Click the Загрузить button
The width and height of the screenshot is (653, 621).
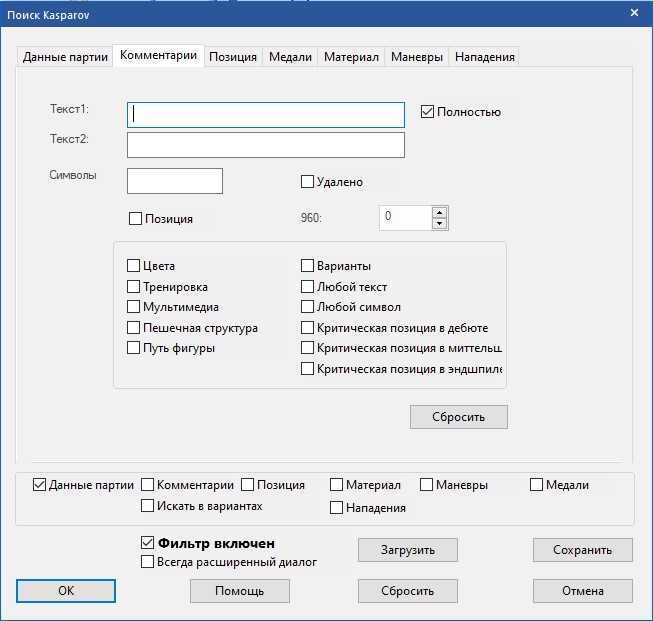[x=407, y=550]
